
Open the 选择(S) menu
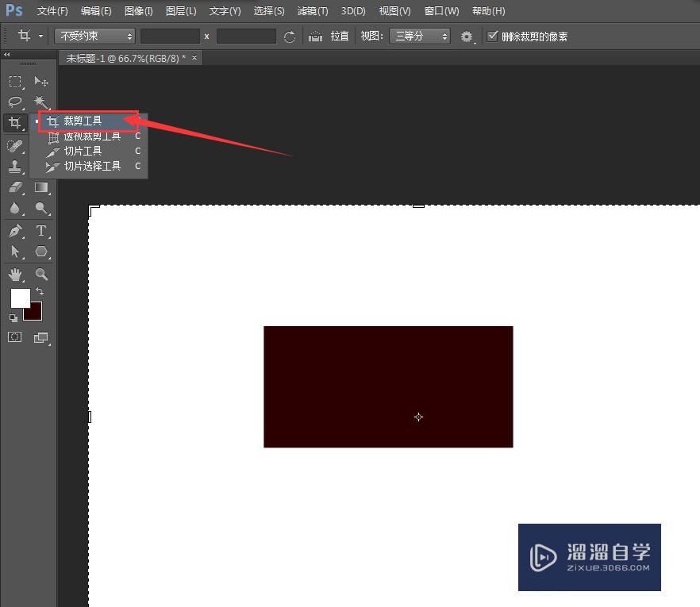(269, 11)
